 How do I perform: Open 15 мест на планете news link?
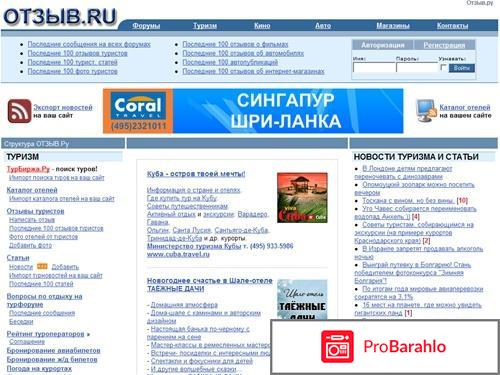point(418,309)
